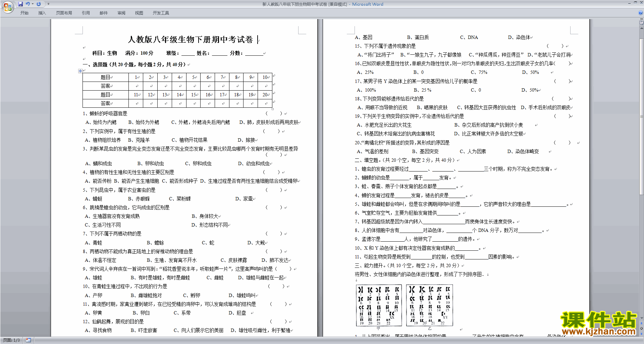Click the answer cell under question 1 in table

(x=136, y=86)
